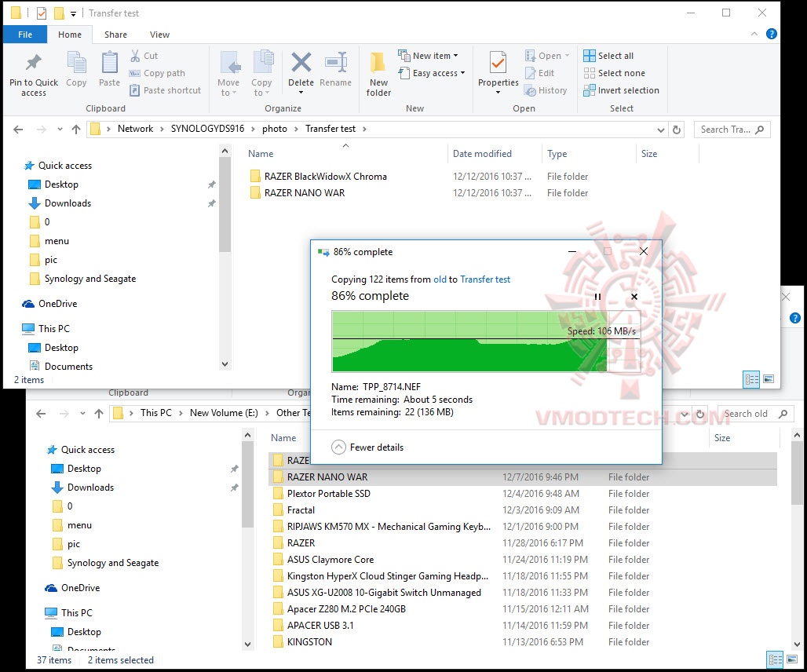Click Select none in ribbon
Screen dimensions: 807x672
tap(615, 73)
